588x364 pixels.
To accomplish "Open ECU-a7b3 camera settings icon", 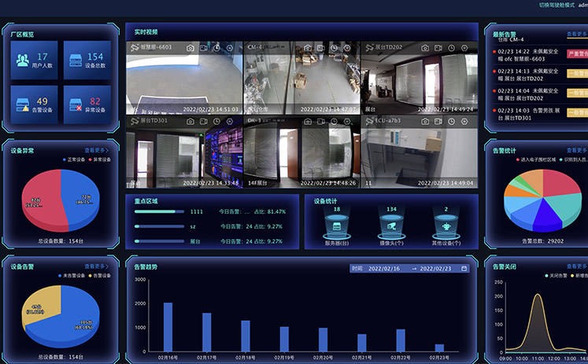I will tap(464, 121).
